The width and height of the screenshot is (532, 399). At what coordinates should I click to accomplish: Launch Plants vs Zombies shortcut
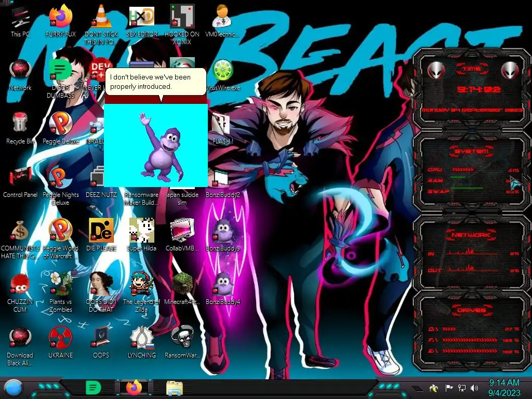pyautogui.click(x=60, y=292)
